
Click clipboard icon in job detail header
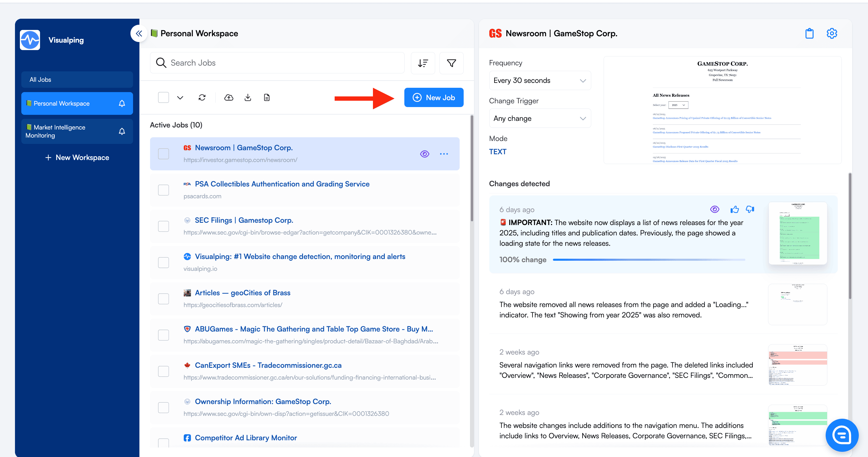[809, 33]
